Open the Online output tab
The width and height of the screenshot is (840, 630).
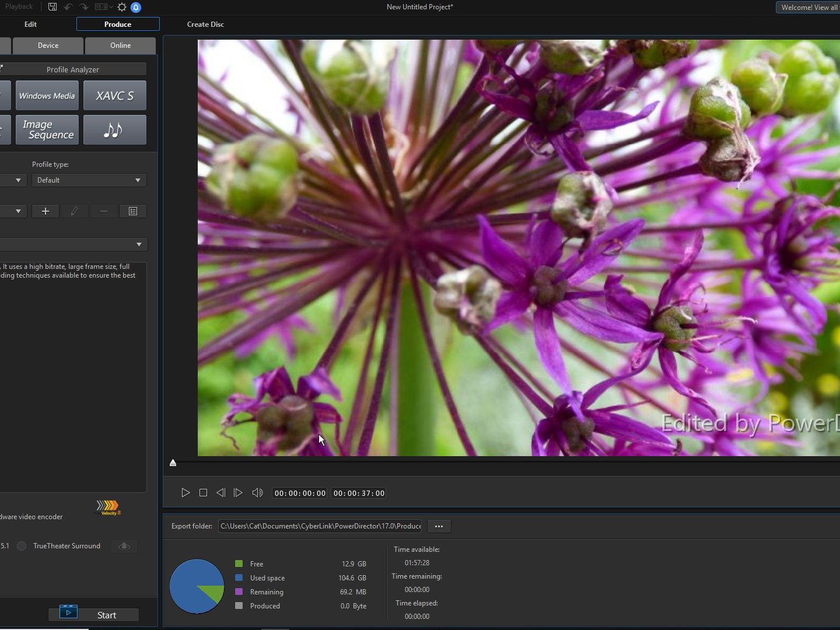pyautogui.click(x=120, y=45)
